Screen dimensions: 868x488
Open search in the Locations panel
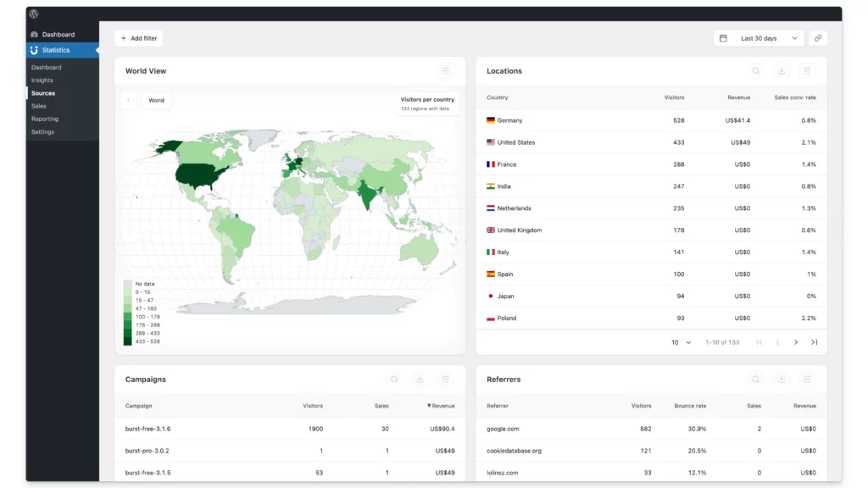tap(755, 71)
